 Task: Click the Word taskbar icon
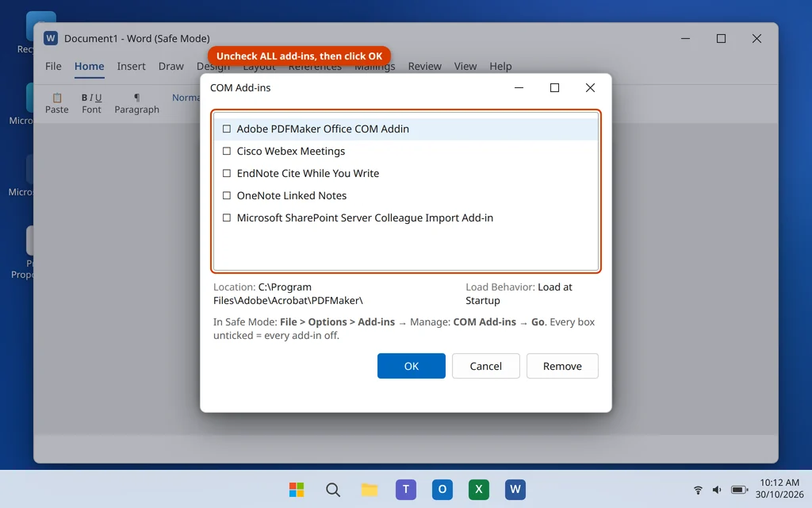tap(515, 489)
